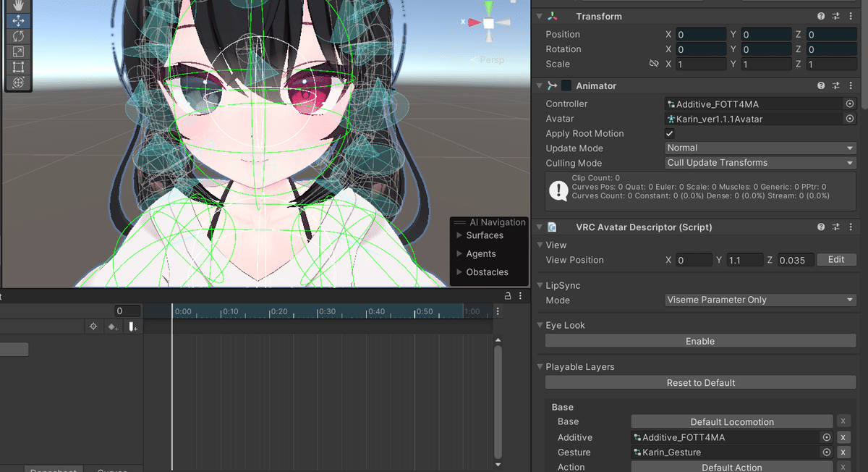Add a keyframe in the Animation window

[x=113, y=326]
